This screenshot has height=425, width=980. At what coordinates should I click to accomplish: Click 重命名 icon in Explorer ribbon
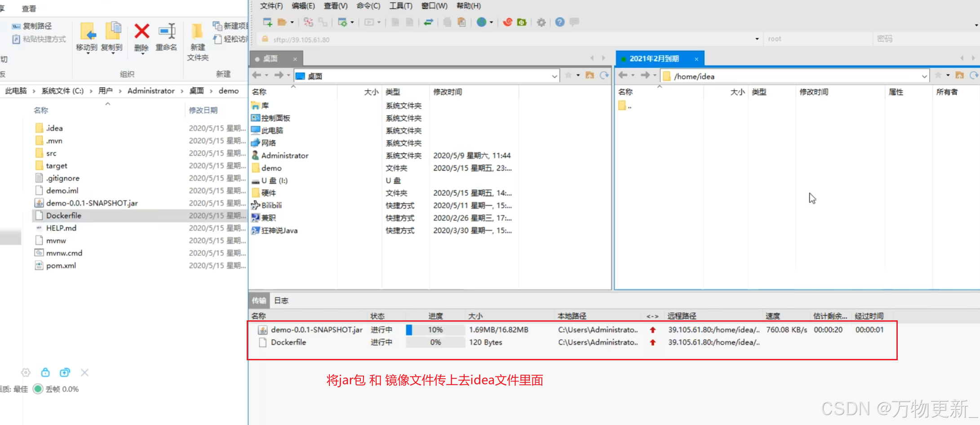[x=167, y=31]
